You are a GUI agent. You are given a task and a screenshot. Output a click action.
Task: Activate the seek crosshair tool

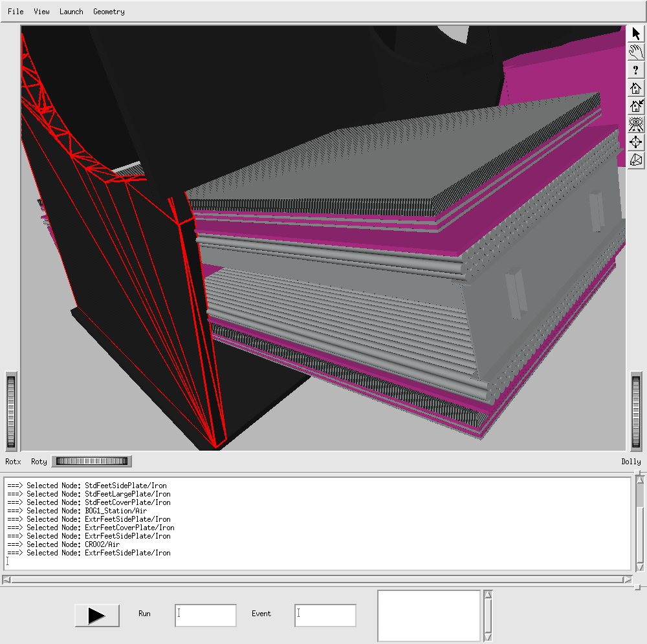coord(636,142)
